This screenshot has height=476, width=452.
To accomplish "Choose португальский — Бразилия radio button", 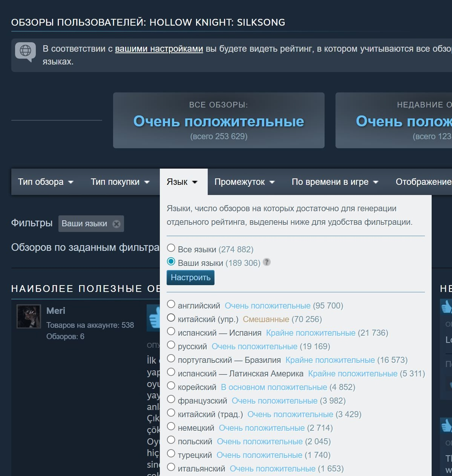I will click(x=171, y=358).
